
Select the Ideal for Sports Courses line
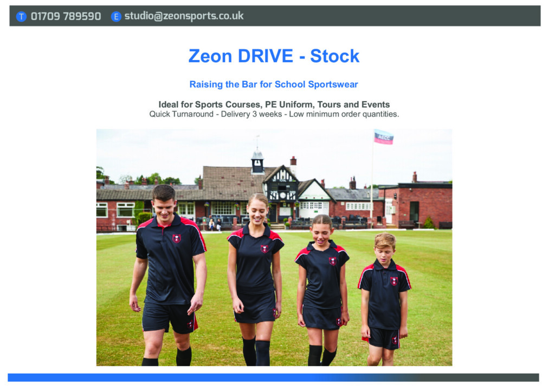[274, 104]
